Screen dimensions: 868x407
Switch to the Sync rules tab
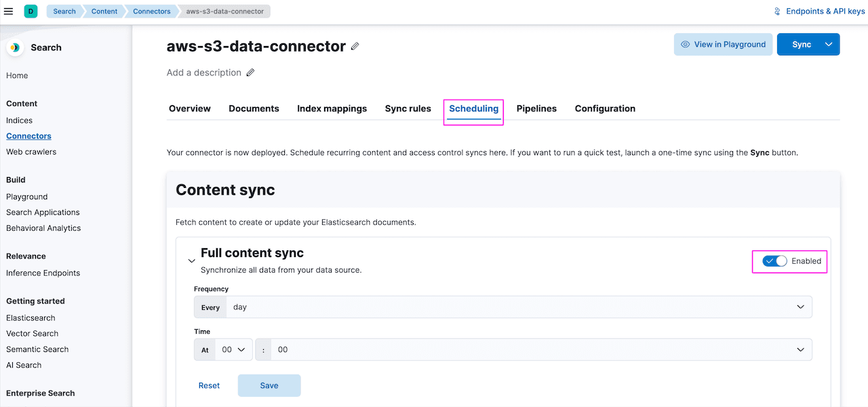tap(408, 109)
